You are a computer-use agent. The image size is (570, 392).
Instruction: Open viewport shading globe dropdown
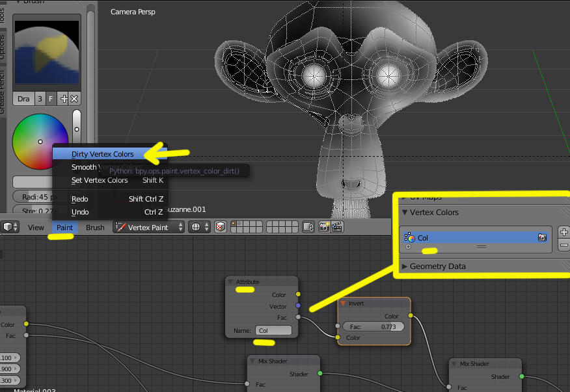200,227
